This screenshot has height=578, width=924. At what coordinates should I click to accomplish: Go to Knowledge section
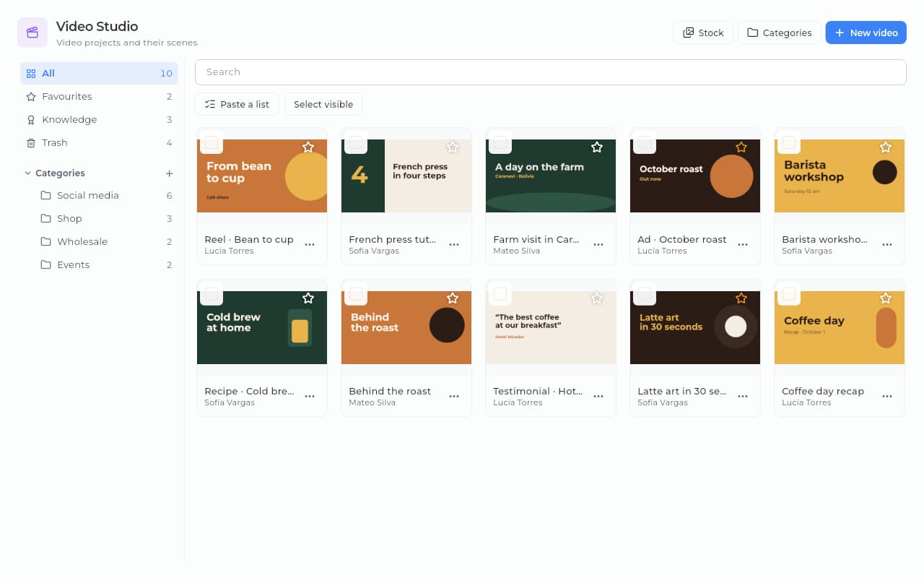pos(99,119)
